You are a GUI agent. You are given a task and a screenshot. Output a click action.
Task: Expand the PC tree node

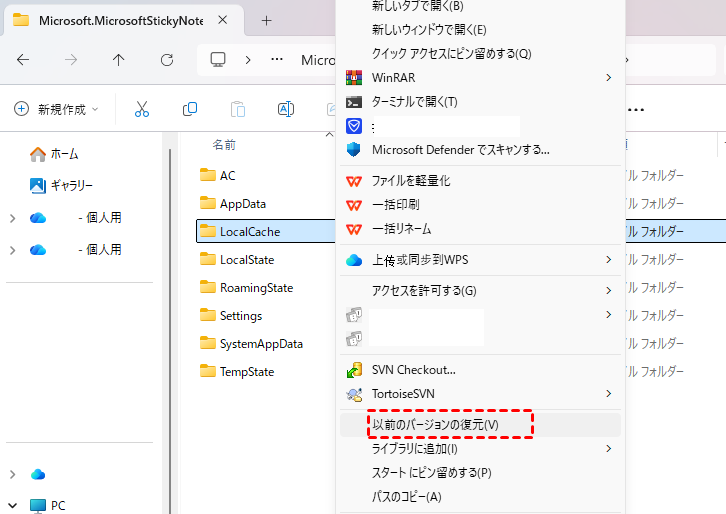(x=12, y=506)
